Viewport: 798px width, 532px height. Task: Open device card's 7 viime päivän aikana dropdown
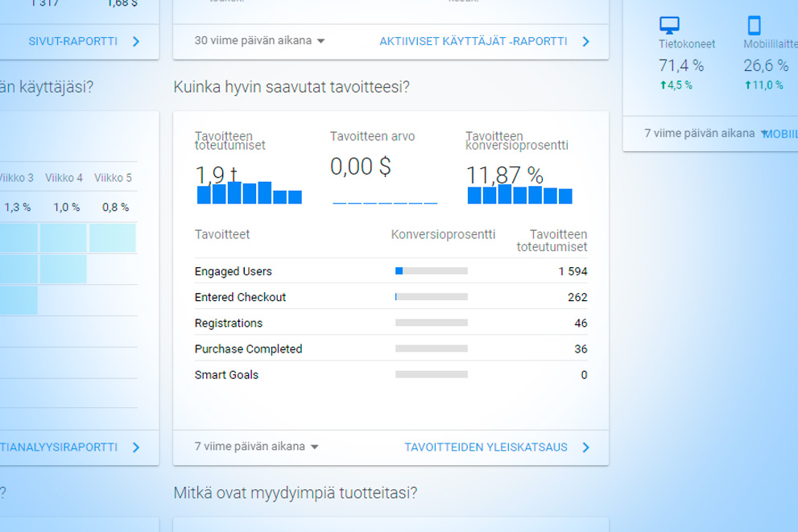coord(705,134)
